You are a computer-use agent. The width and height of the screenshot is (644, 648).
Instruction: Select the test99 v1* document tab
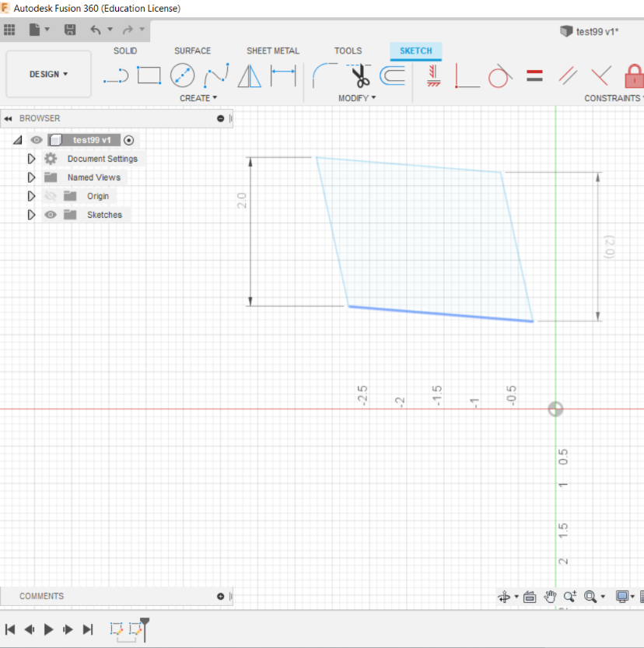click(590, 31)
